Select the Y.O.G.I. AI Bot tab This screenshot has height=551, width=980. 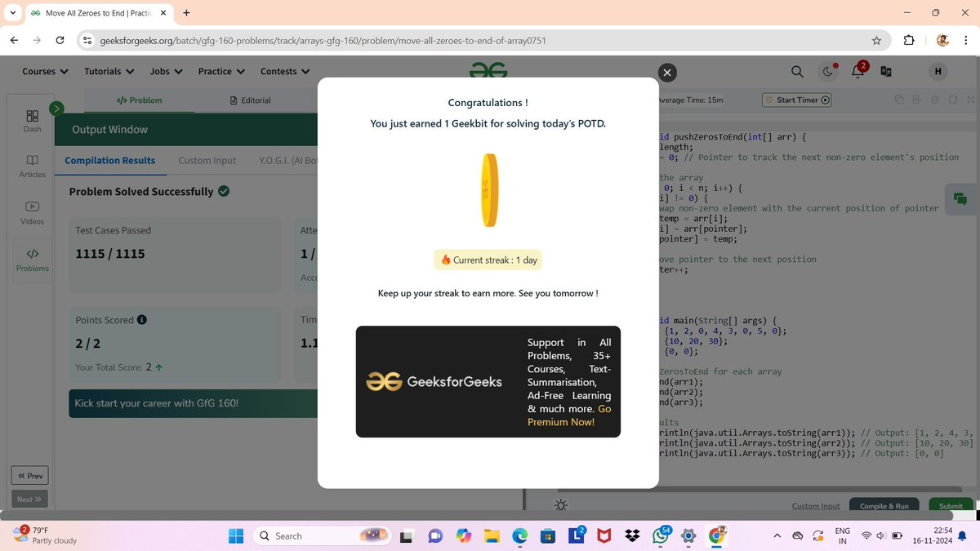tap(287, 160)
